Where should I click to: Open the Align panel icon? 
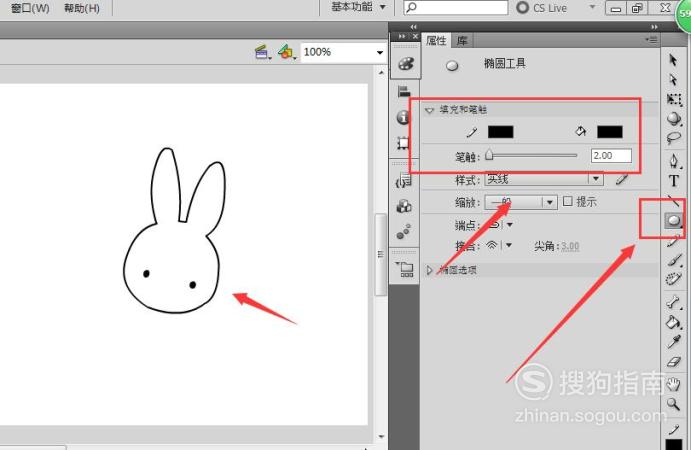[x=404, y=91]
